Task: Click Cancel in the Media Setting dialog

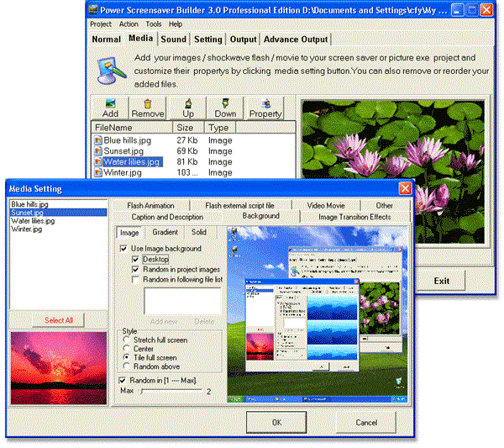Action: point(366,422)
